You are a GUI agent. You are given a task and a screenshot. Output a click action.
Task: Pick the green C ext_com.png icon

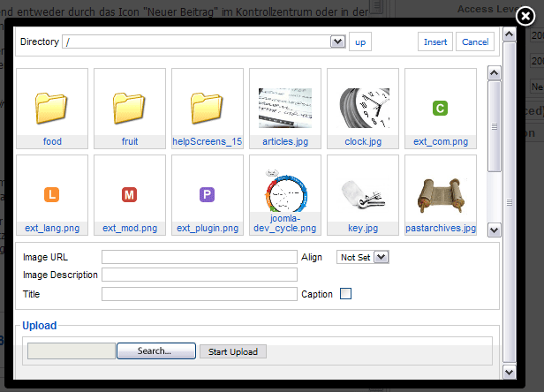(x=440, y=108)
